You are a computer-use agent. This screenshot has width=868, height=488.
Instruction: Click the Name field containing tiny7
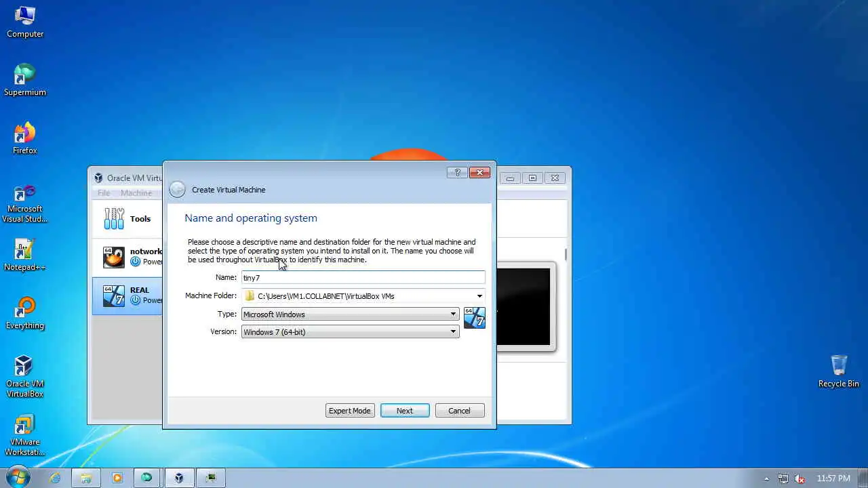363,278
